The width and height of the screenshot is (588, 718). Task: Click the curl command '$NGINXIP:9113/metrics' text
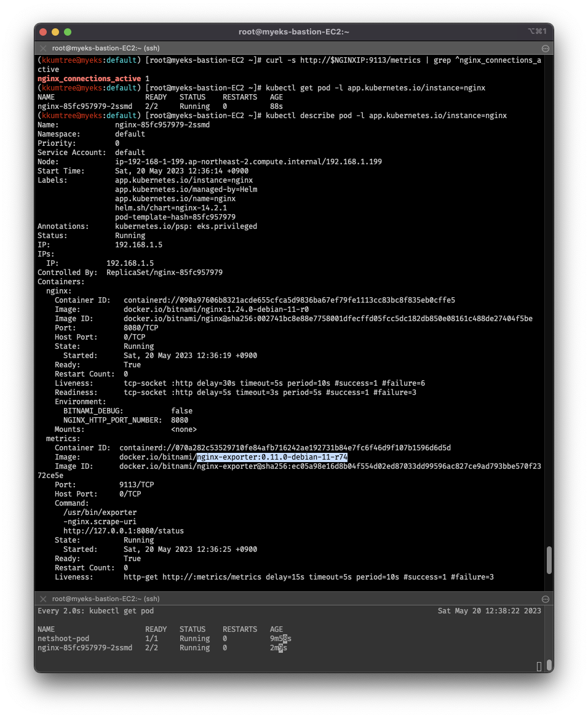375,60
